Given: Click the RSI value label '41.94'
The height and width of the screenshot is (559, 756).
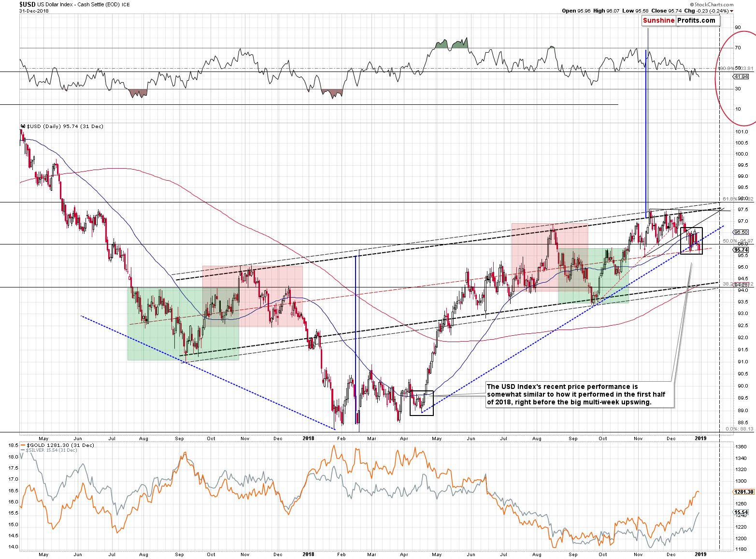Looking at the screenshot, I should click(x=741, y=77).
